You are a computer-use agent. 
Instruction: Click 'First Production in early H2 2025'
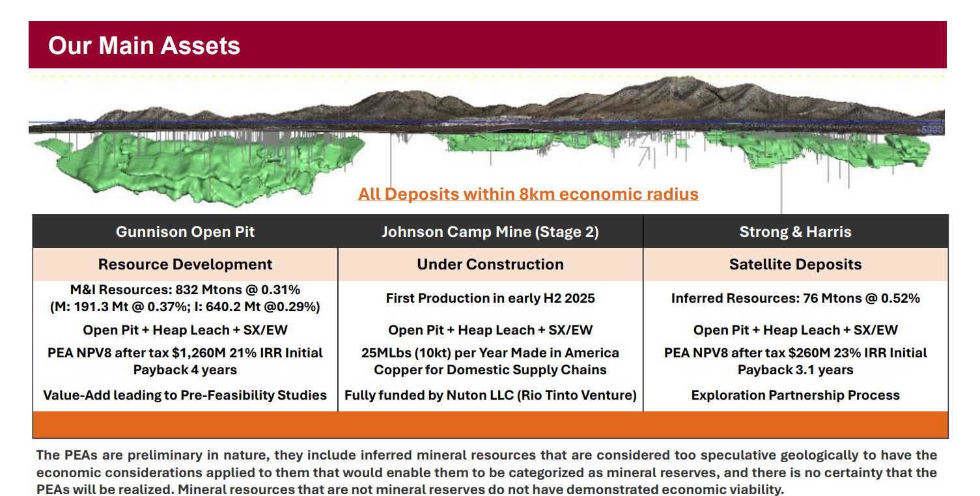coord(490,298)
